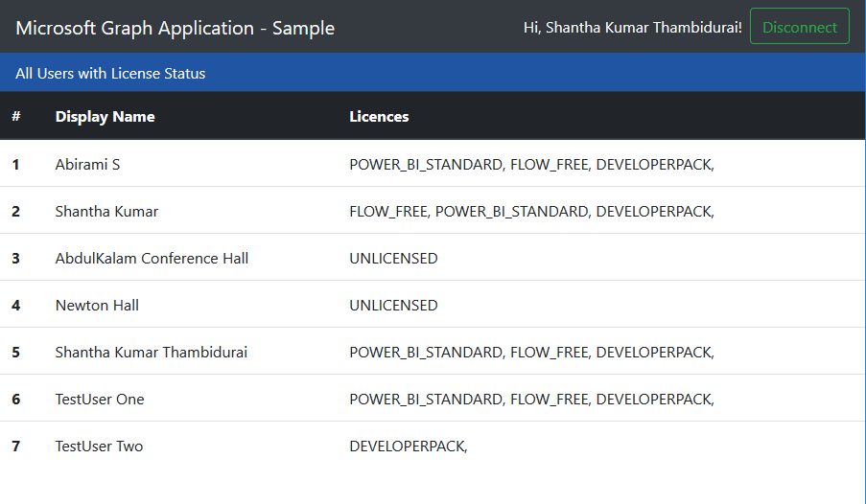Click row number 7
Screen dimensions: 866x504
[15, 447]
